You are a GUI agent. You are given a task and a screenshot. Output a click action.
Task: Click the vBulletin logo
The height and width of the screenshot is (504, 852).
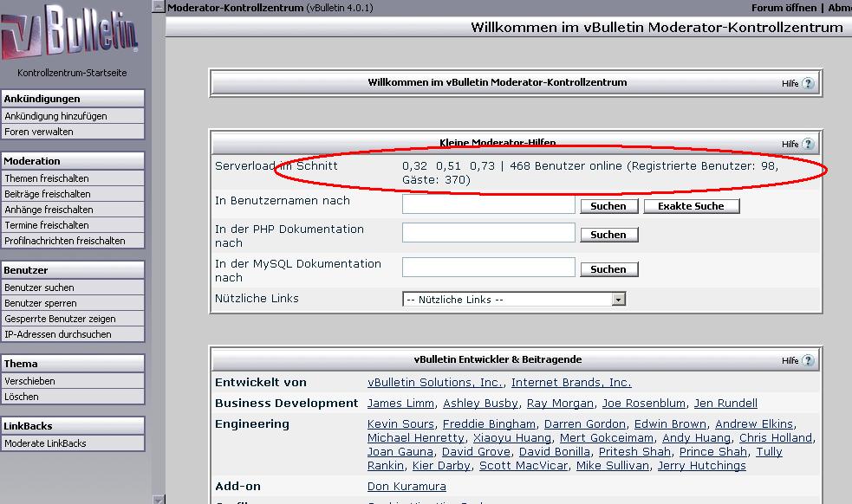pyautogui.click(x=69, y=31)
